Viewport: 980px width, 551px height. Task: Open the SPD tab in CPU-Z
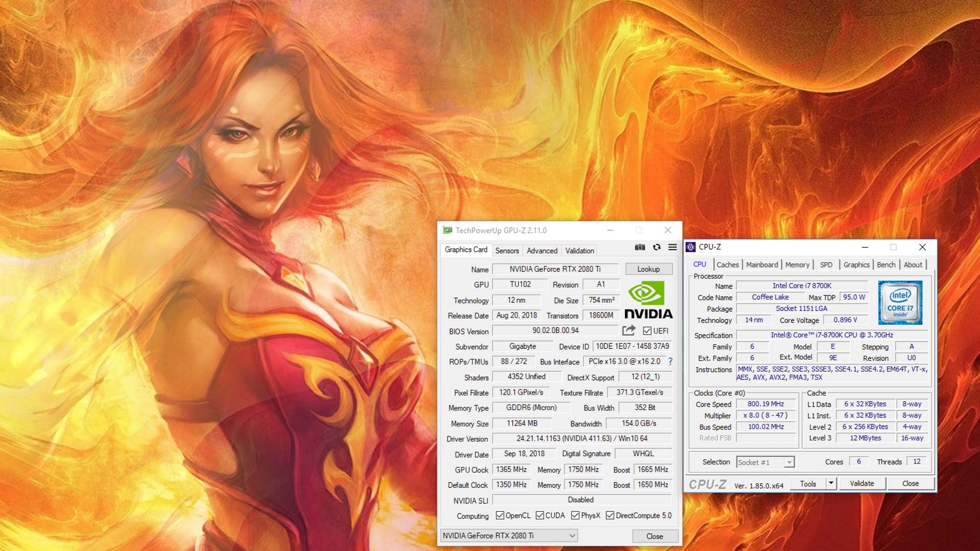point(826,264)
